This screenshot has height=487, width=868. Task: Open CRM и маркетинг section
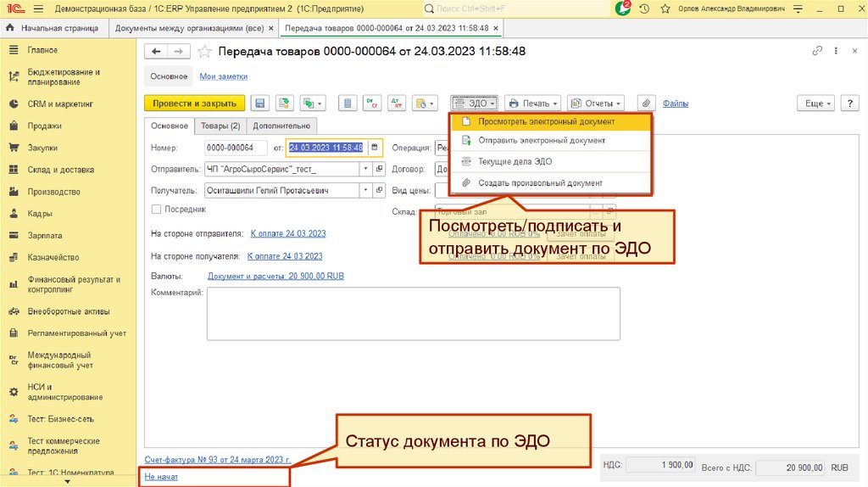60,104
